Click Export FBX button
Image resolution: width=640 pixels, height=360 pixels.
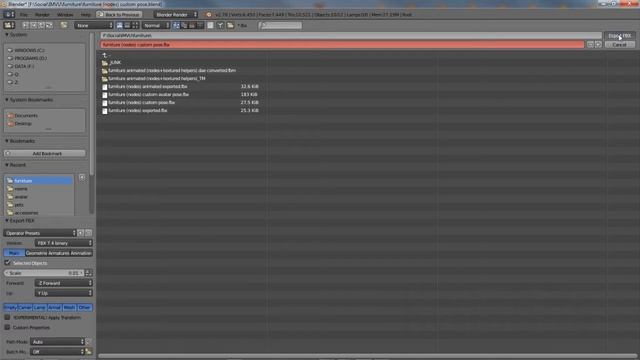point(620,36)
